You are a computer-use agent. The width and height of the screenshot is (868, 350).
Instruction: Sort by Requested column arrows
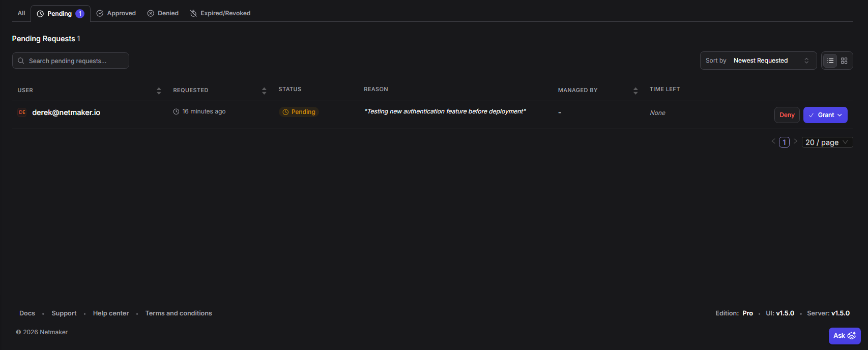click(264, 91)
